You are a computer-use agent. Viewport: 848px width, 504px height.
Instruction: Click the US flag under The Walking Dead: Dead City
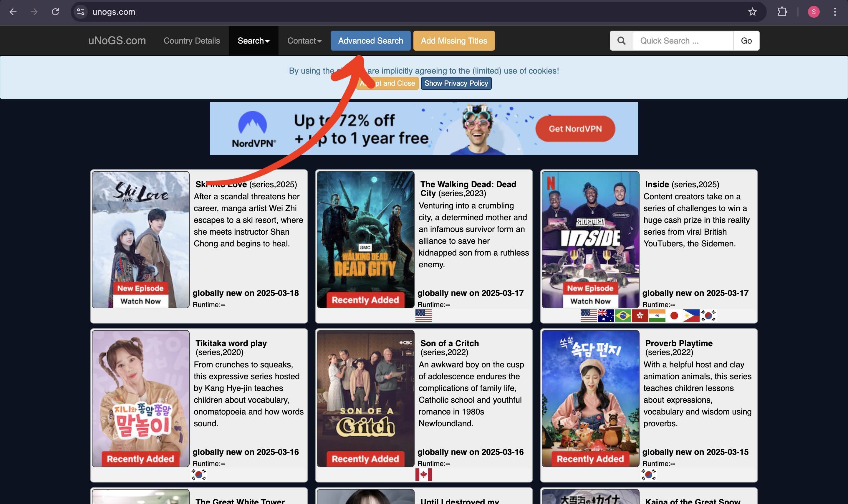423,316
